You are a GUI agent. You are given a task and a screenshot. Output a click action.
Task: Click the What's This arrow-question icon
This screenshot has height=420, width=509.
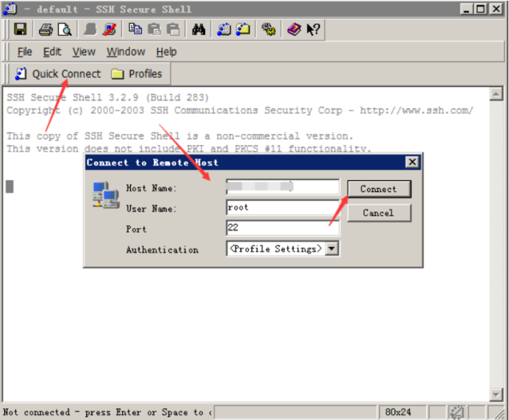click(x=313, y=30)
